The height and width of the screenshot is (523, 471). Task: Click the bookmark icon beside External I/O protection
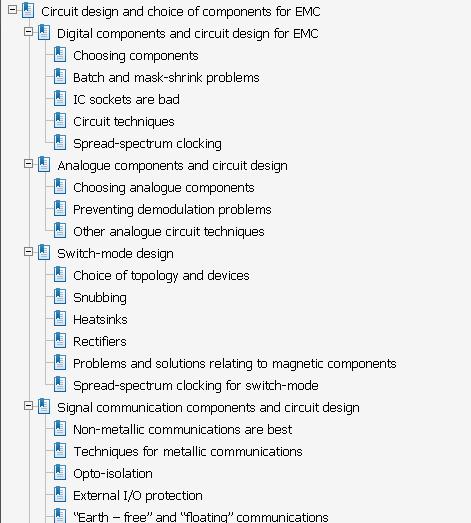(x=60, y=495)
